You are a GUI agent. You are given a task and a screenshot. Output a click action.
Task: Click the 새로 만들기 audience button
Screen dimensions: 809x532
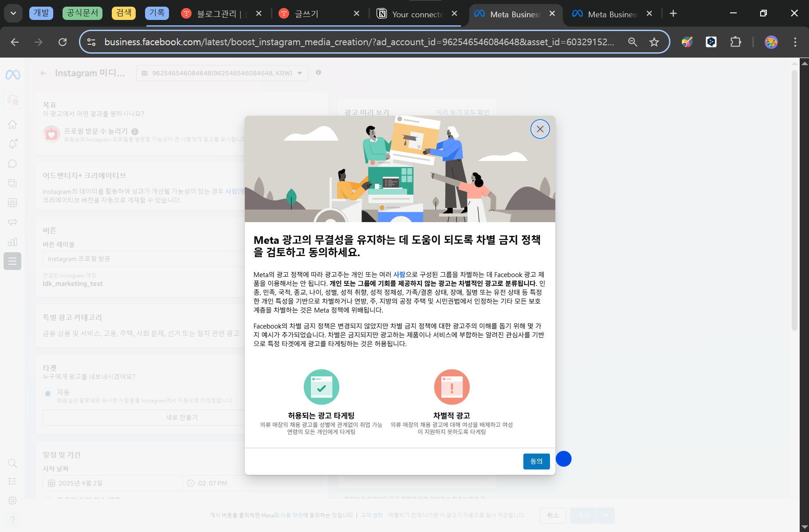tap(182, 417)
